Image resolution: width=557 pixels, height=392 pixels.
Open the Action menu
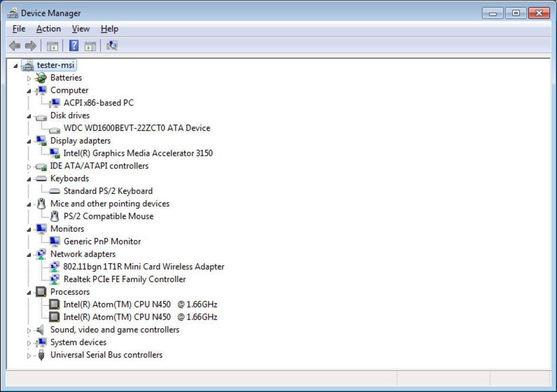pos(49,29)
